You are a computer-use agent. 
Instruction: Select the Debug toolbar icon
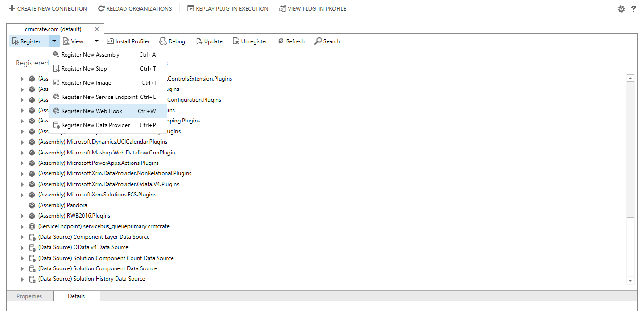pyautogui.click(x=163, y=41)
